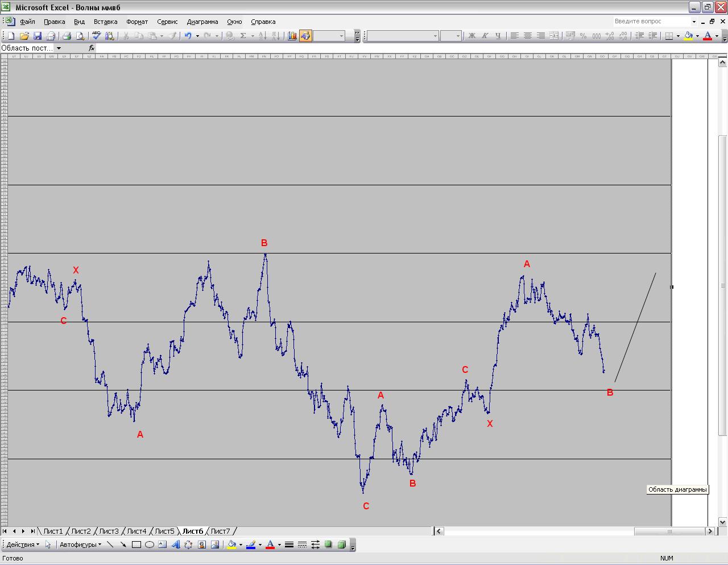728x565 pixels.
Task: Align text to the right
Action: click(x=540, y=36)
